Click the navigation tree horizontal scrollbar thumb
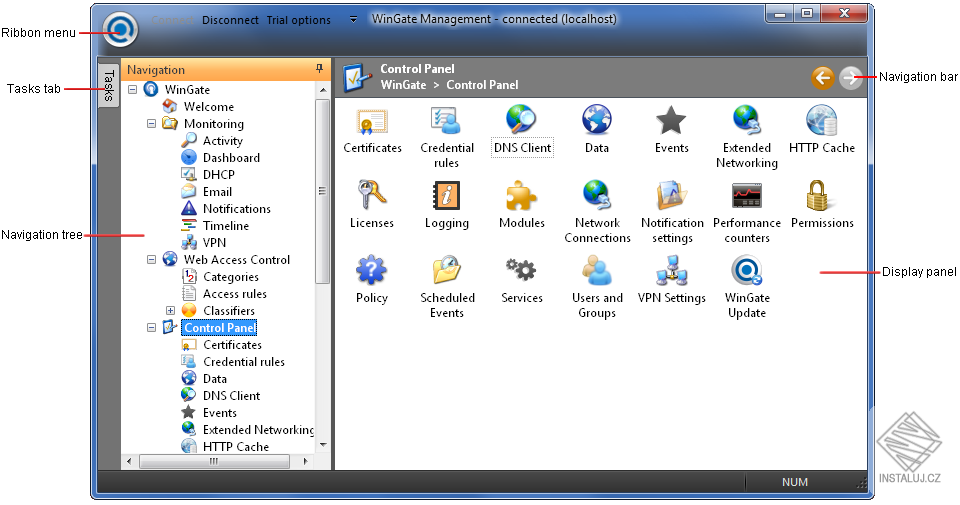 coord(214,461)
